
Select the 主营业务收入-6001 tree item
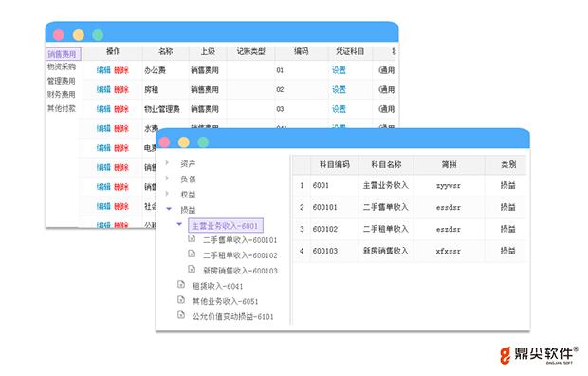[x=226, y=226]
